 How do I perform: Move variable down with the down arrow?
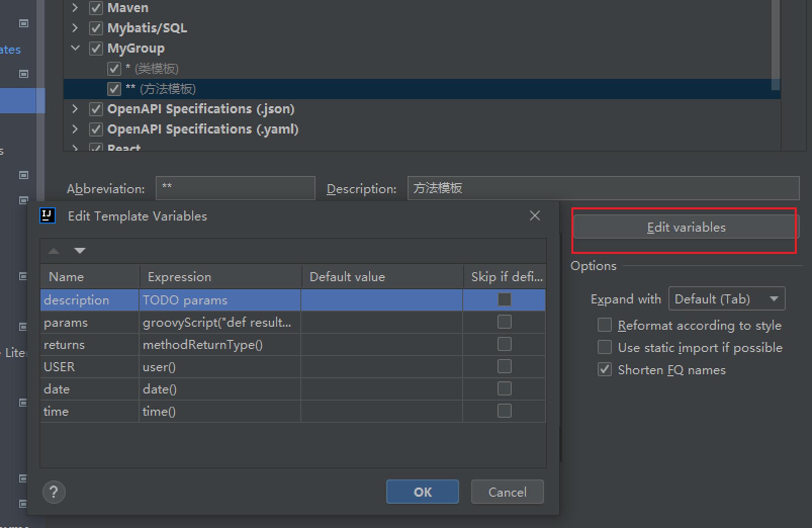point(80,251)
